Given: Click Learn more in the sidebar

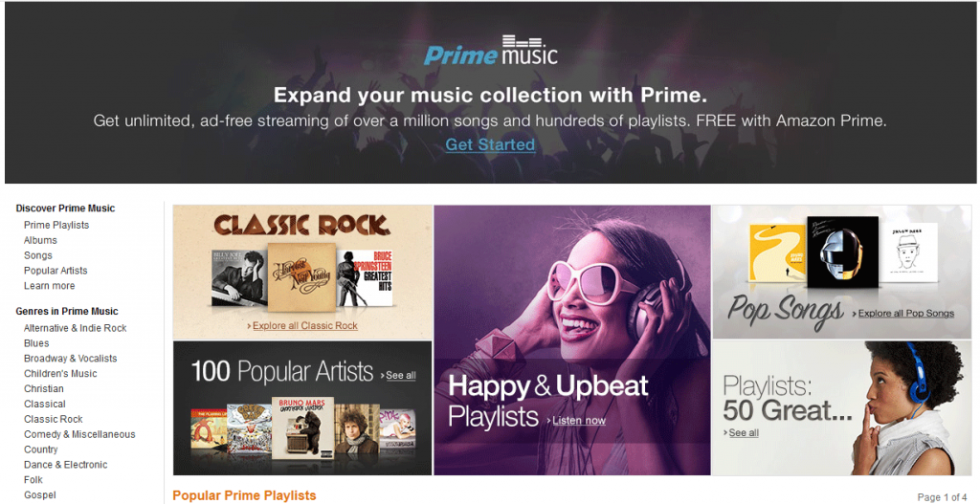Looking at the screenshot, I should pos(50,286).
